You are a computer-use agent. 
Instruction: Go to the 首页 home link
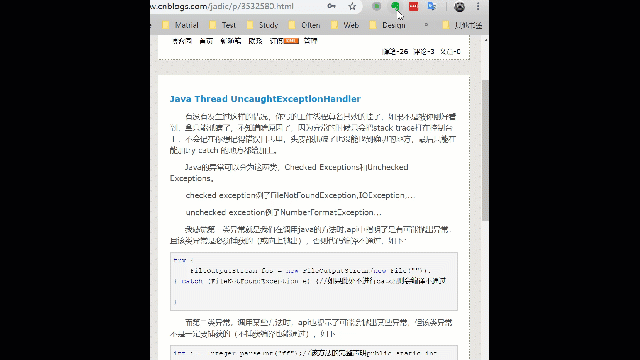click(x=206, y=41)
